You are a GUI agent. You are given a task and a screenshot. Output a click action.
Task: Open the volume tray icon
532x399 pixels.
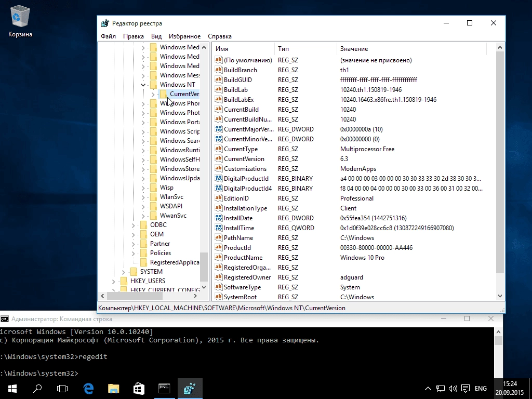(453, 389)
